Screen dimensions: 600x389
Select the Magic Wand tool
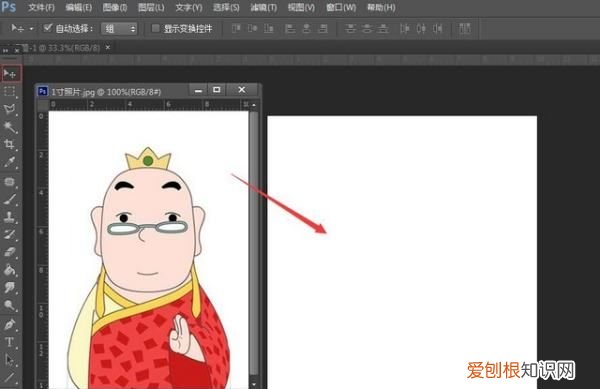point(10,127)
